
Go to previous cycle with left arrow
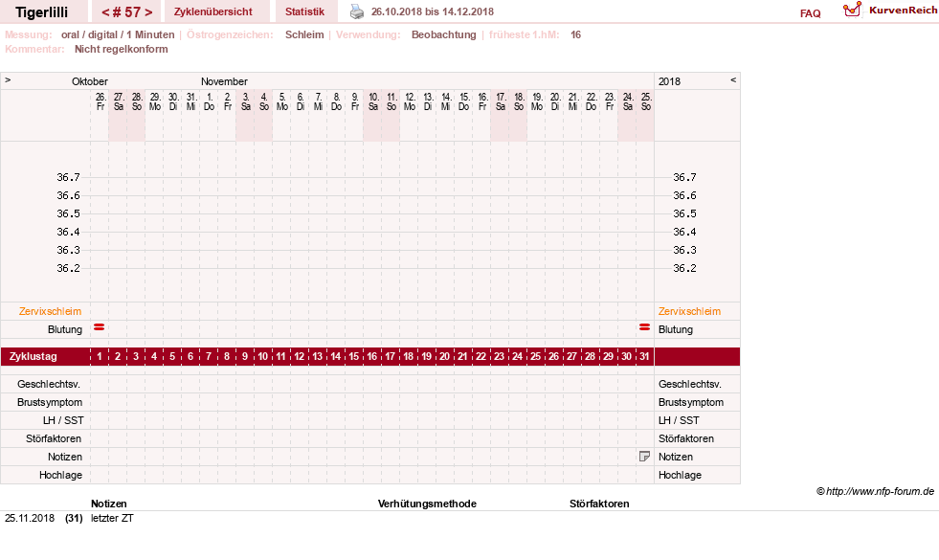coord(105,12)
